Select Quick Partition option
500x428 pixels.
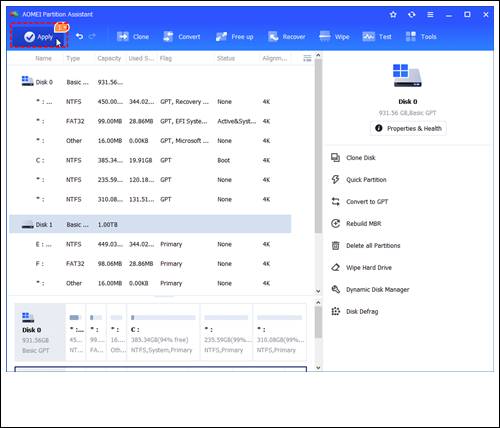[359, 180]
